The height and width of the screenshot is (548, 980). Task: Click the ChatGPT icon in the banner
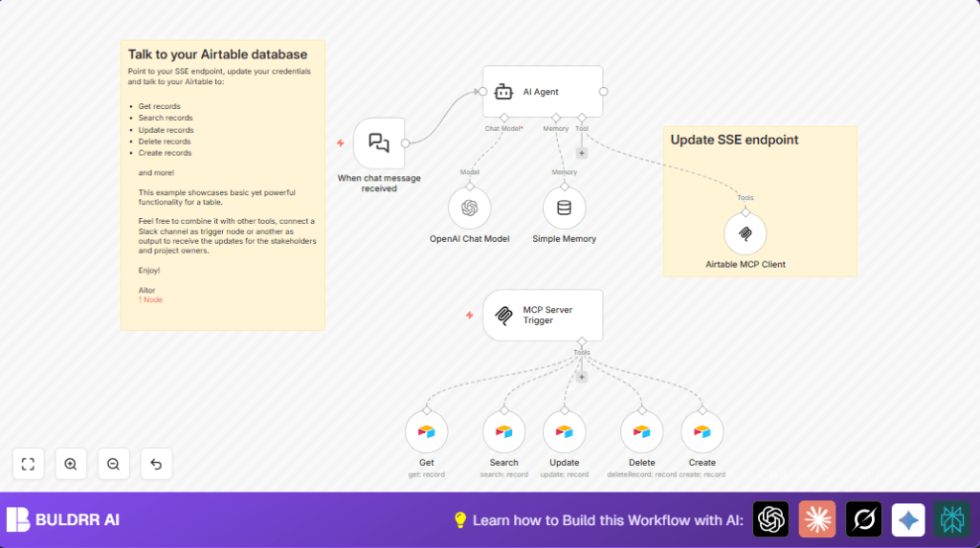[x=770, y=519]
